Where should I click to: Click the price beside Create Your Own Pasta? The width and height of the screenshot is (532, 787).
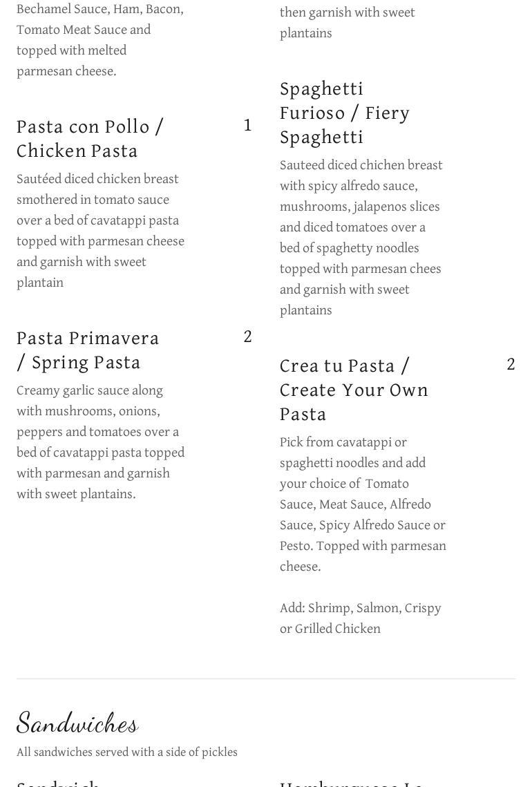(x=511, y=364)
